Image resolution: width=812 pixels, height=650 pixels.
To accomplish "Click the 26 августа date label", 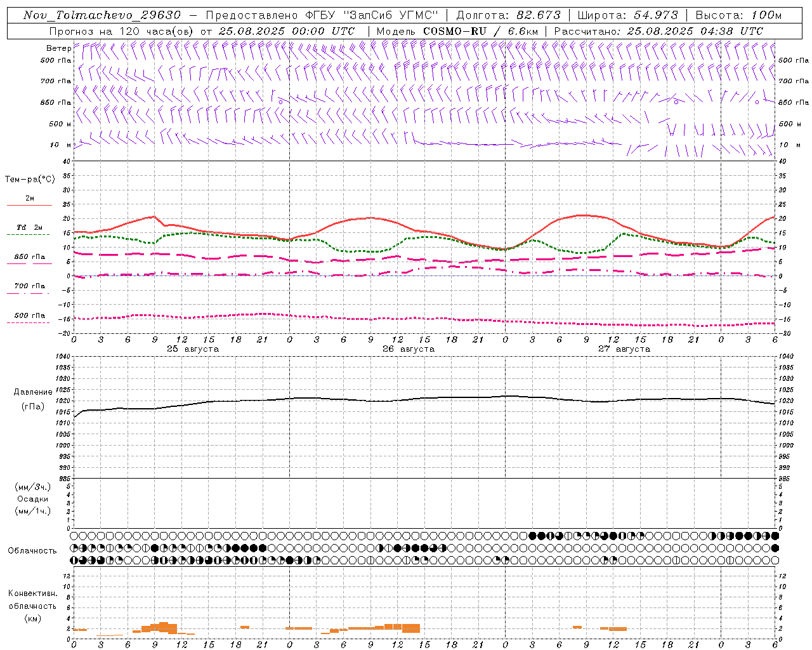I will (x=409, y=349).
